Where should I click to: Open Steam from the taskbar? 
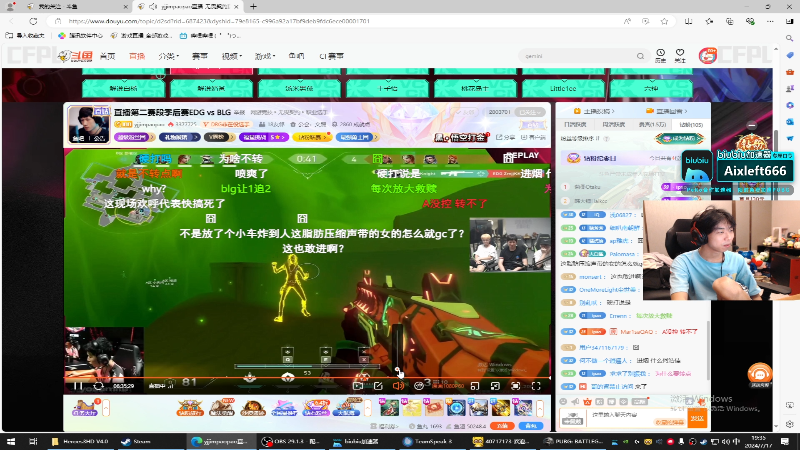click(136, 442)
